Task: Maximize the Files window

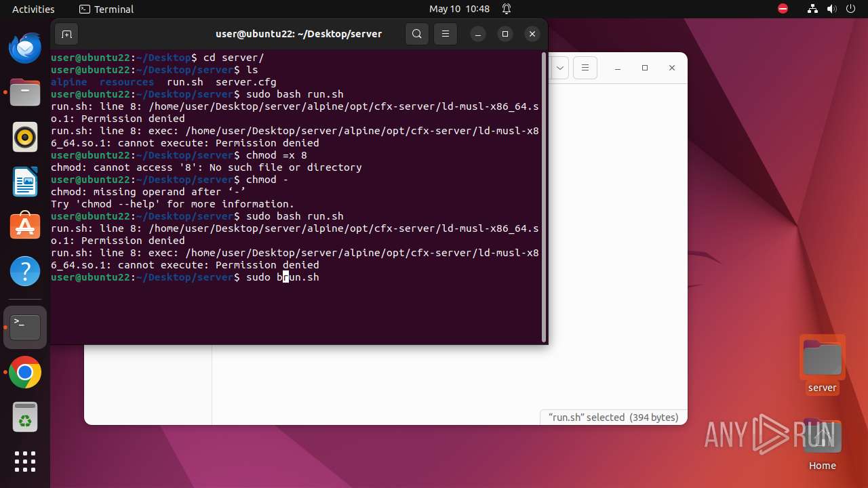Action: coord(645,68)
